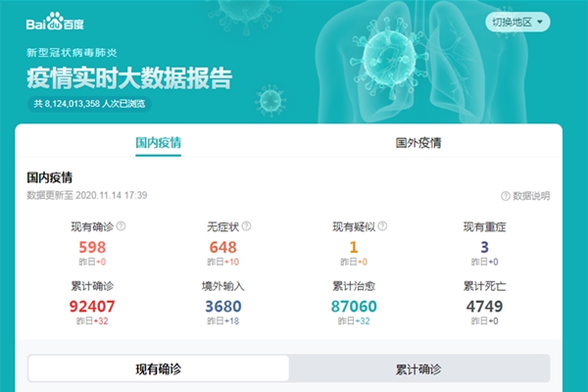Open the 切换地区 region dropdown
588x392 pixels.
(x=517, y=23)
